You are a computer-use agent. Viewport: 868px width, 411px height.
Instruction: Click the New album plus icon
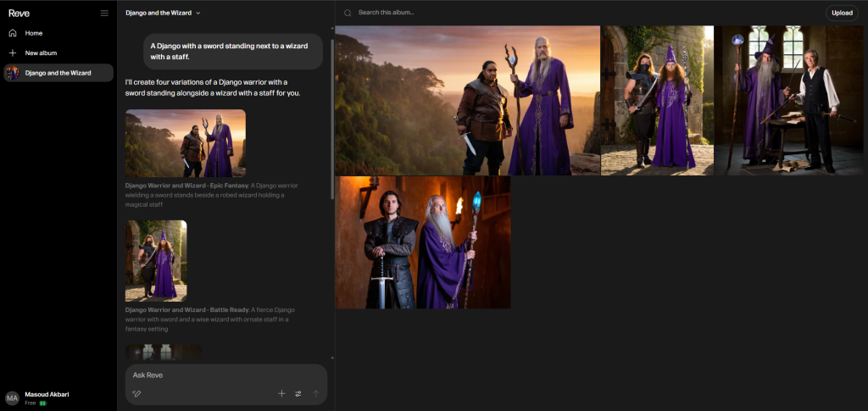coord(13,53)
